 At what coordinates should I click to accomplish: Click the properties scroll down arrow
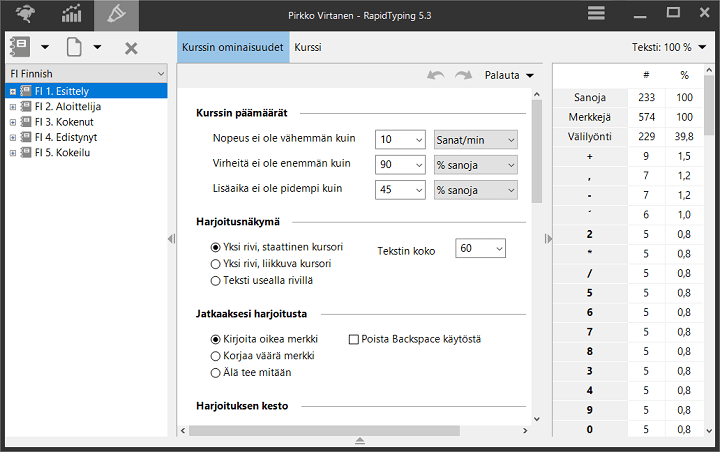click(537, 419)
